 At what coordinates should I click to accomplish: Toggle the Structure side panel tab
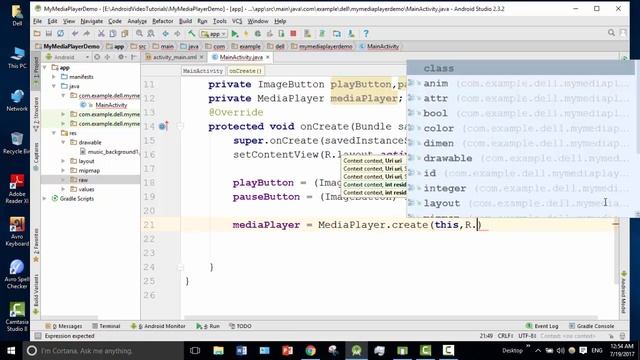pyautogui.click(x=36, y=113)
